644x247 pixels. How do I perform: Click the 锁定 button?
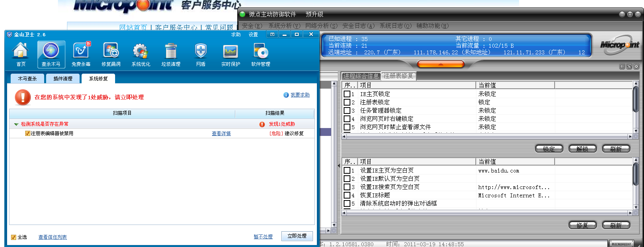549,149
